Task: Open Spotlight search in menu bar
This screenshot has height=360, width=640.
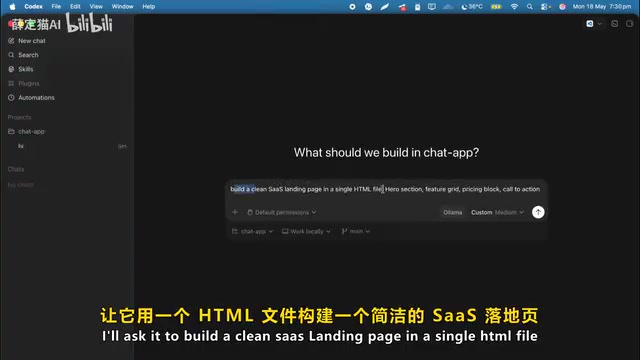Action: [529, 7]
